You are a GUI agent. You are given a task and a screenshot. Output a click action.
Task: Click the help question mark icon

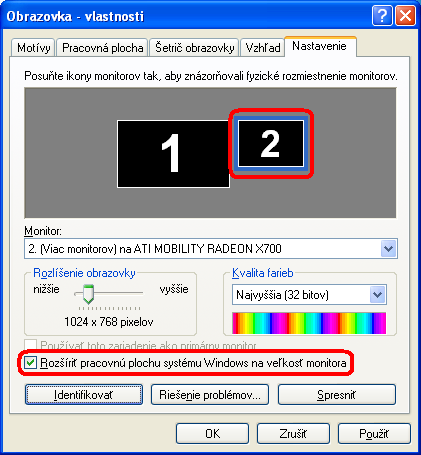tap(382, 16)
